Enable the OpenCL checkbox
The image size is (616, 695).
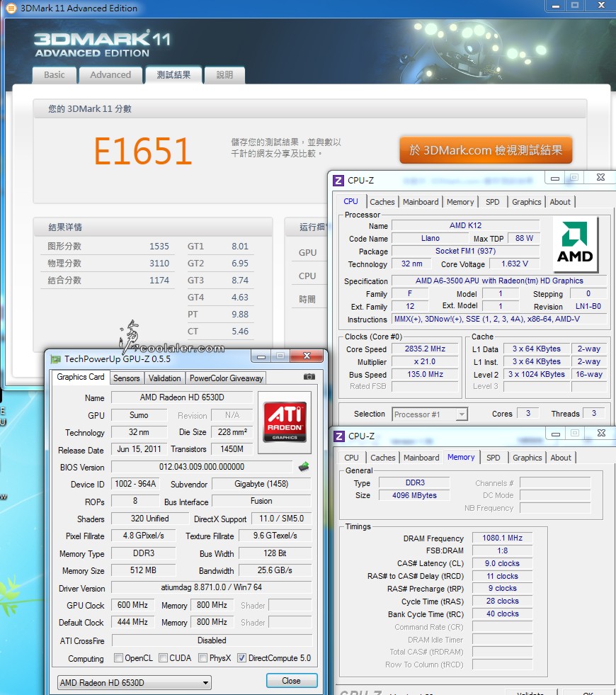pos(119,658)
